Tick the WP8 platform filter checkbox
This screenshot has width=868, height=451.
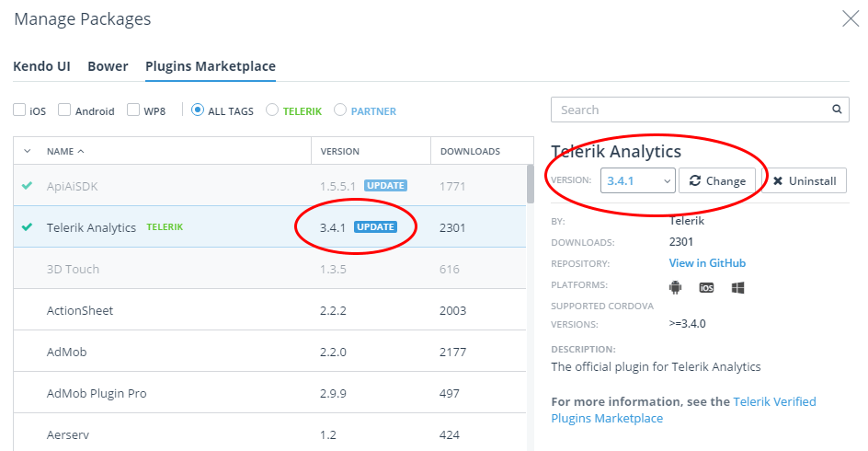pyautogui.click(x=132, y=110)
